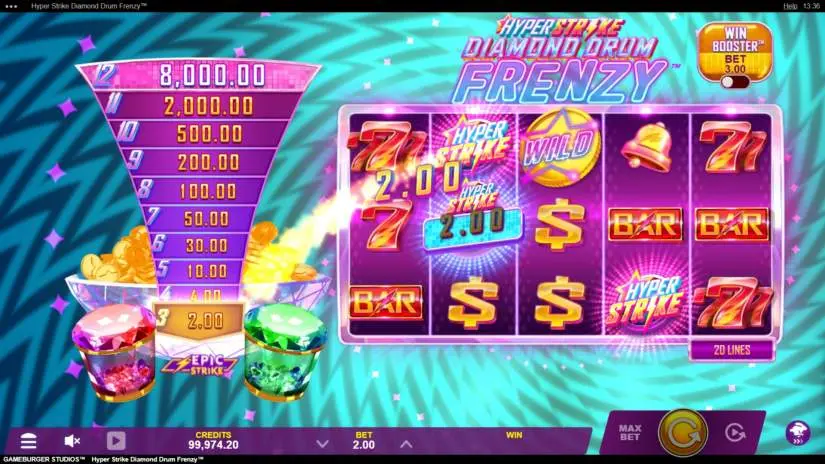Screen dimensions: 825x464
Task: Click the golden spin button
Action: [682, 433]
